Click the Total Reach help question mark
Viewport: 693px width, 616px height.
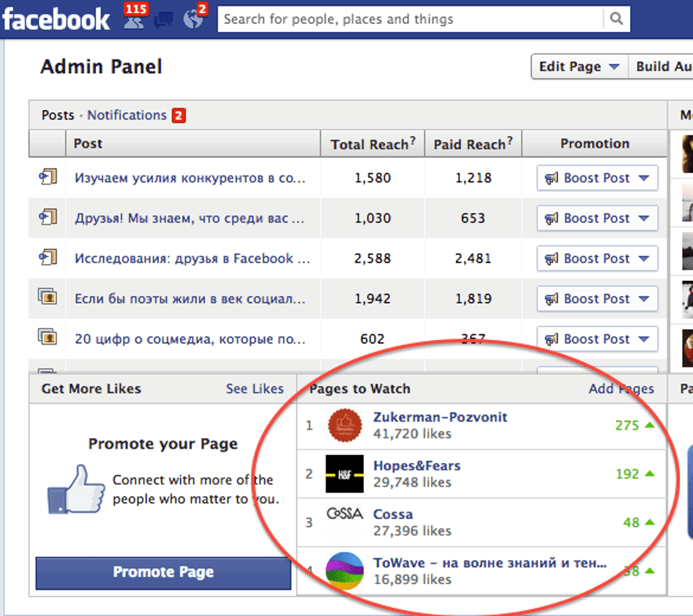[x=412, y=141]
